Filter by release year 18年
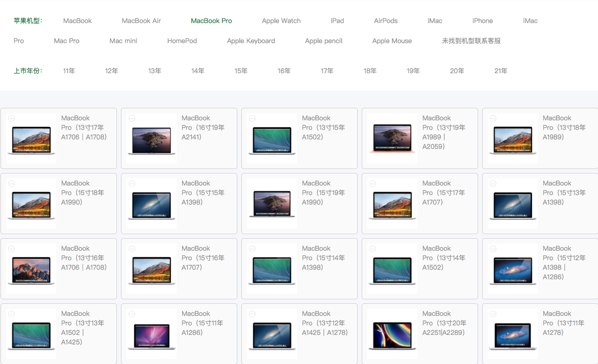This screenshot has height=364, width=598. 370,71
